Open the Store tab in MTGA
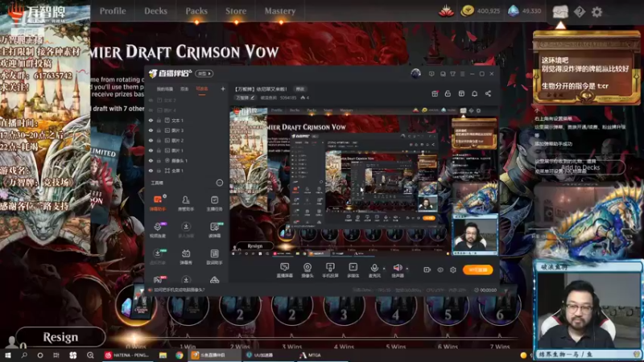The height and width of the screenshot is (362, 644). 236,11
